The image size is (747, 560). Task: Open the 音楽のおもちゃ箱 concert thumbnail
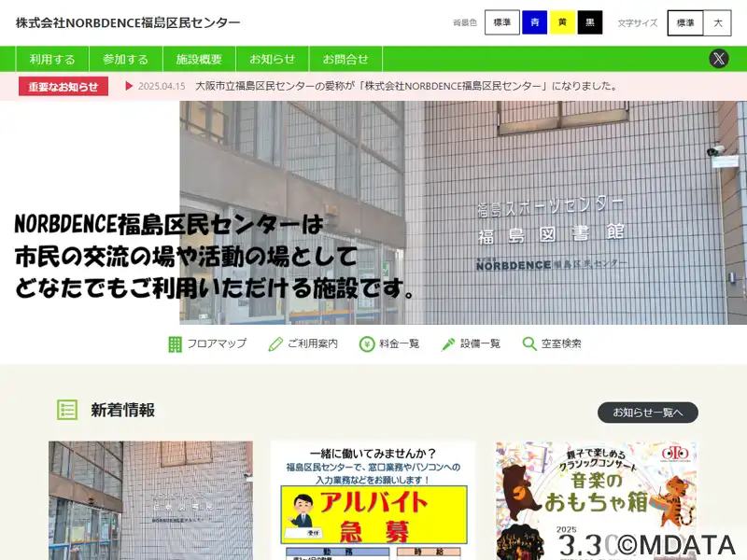pos(596,500)
